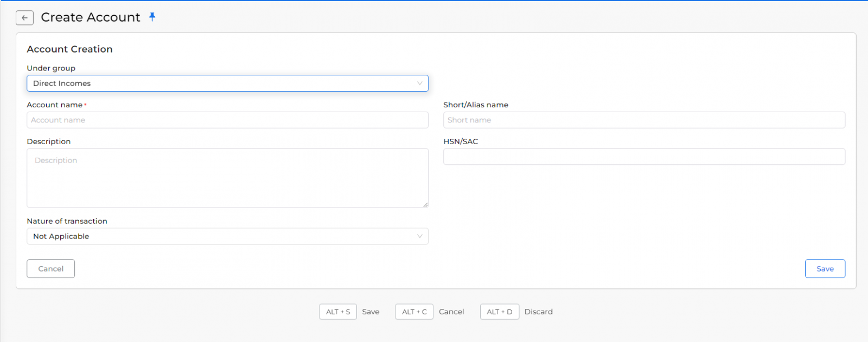Image resolution: width=868 pixels, height=342 pixels.
Task: Click the chevron beside Direct Incomes
Action: point(419,83)
